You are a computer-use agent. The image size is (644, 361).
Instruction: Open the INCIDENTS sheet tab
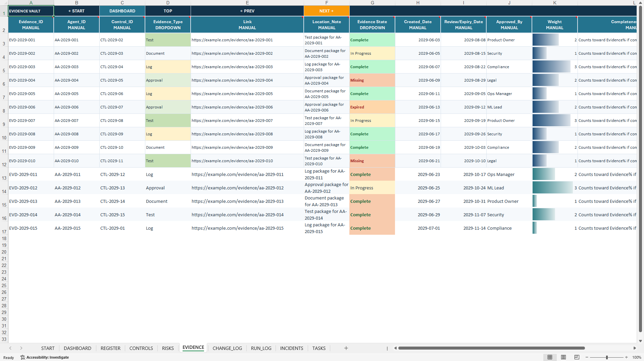click(292, 348)
